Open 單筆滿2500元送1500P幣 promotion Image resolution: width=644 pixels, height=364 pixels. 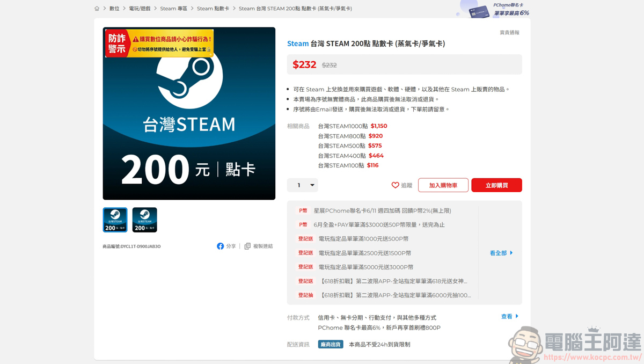point(365,253)
